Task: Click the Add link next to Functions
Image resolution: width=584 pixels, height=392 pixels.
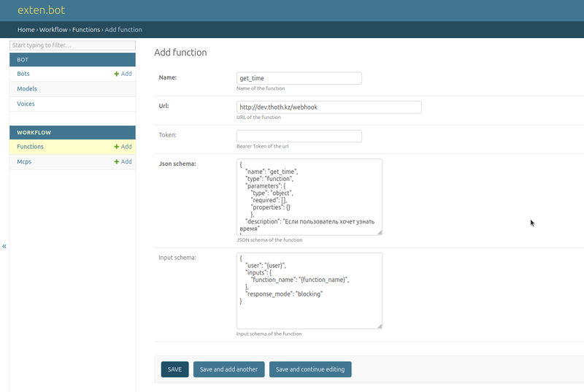Action: coord(123,147)
